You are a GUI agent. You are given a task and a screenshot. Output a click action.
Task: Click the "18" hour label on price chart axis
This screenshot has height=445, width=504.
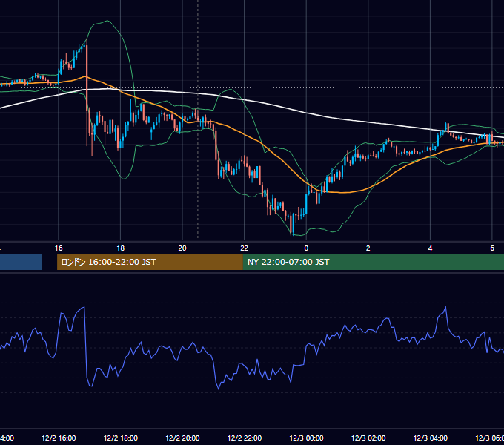point(121,248)
